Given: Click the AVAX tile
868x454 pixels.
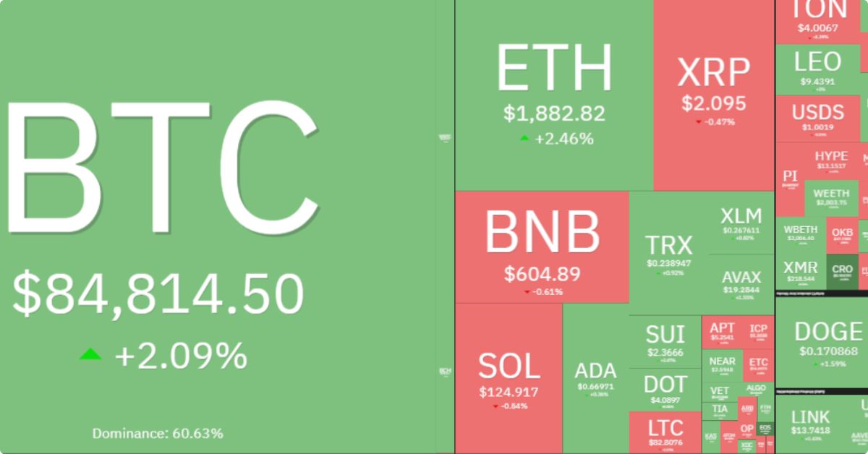Looking at the screenshot, I should point(741,283).
